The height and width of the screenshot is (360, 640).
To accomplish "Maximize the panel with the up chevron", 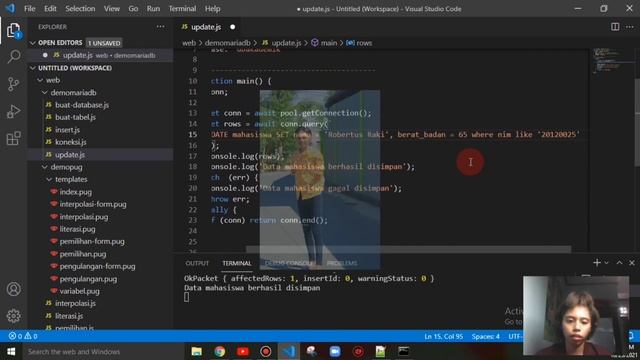I will tap(619, 263).
